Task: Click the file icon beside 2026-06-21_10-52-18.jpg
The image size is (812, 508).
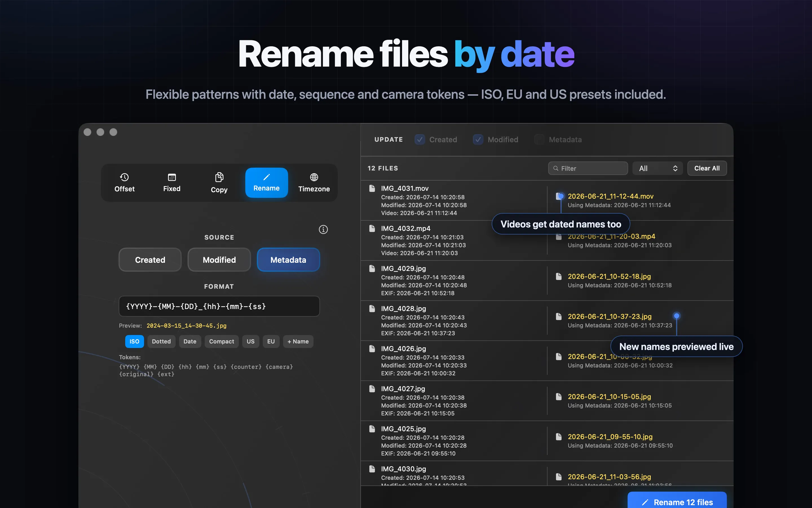Action: tap(559, 276)
